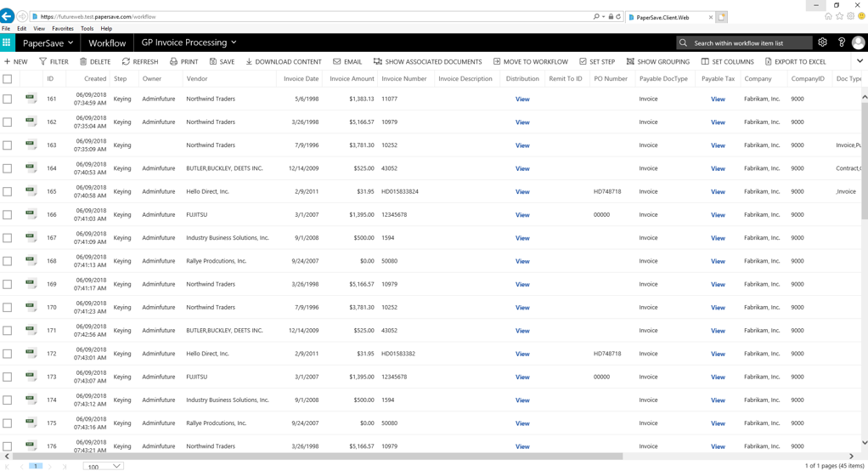Open the browser File menu
The height and width of the screenshot is (471, 868).
point(6,28)
